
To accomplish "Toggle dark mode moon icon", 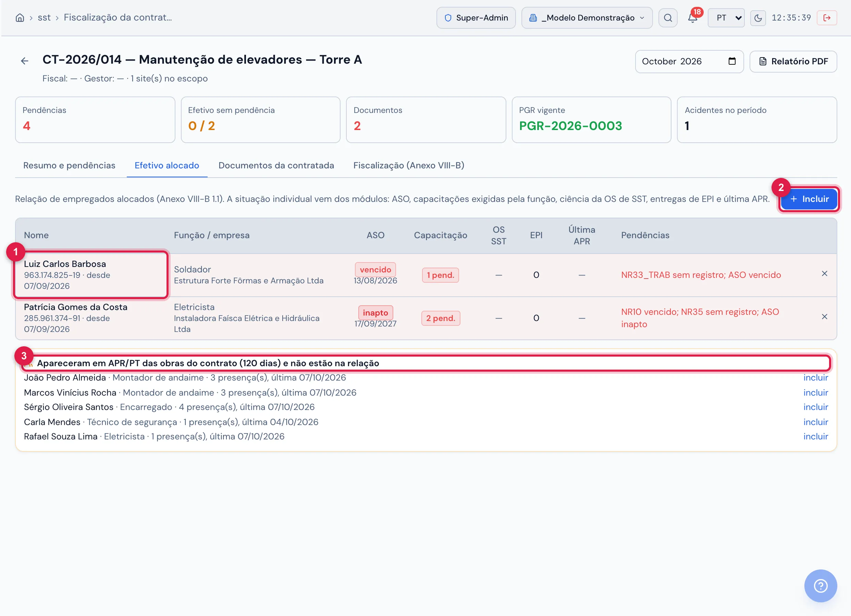I will (758, 17).
